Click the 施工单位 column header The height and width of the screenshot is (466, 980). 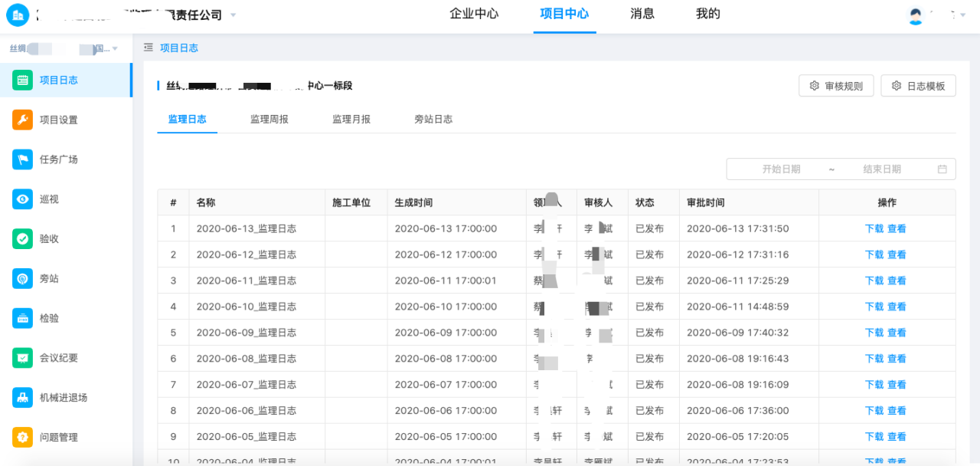(x=351, y=202)
